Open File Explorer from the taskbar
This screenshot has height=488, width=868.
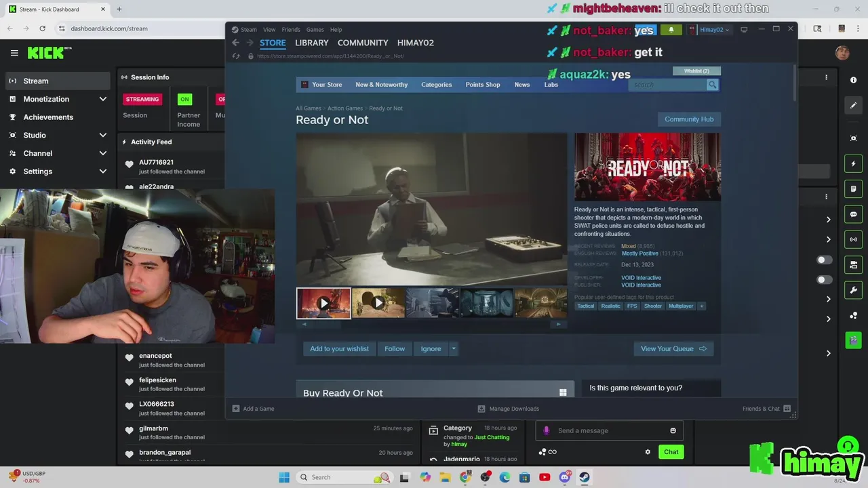tap(446, 477)
